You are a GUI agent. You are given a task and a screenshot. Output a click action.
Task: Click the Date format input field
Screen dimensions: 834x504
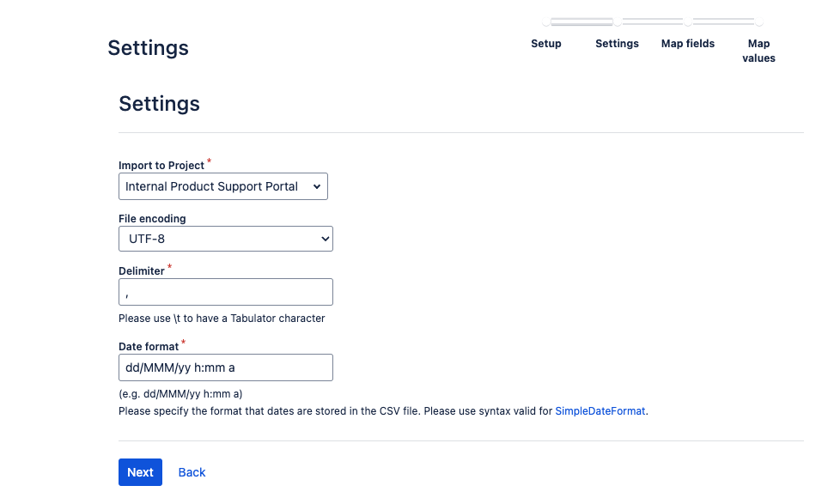(x=225, y=367)
